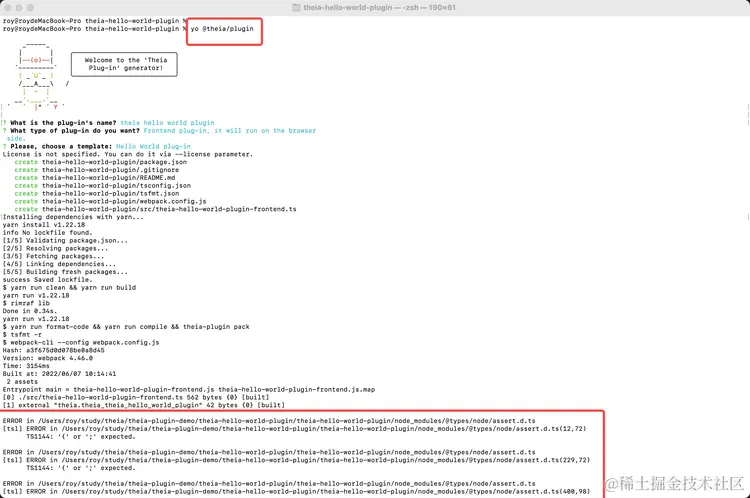This screenshot has height=498, width=750.
Task: Click the line '$ rimraf lib'
Action: coord(26,303)
